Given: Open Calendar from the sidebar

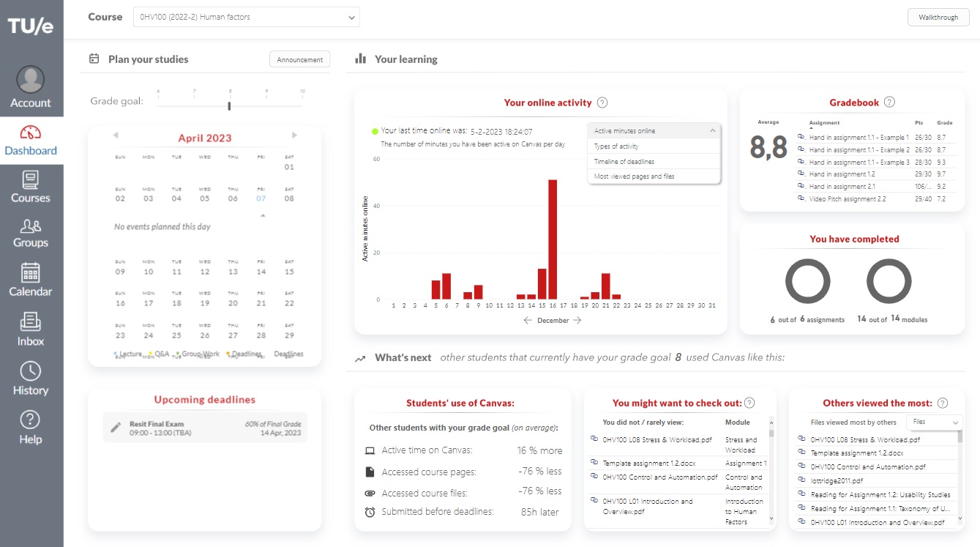Looking at the screenshot, I should (x=31, y=280).
